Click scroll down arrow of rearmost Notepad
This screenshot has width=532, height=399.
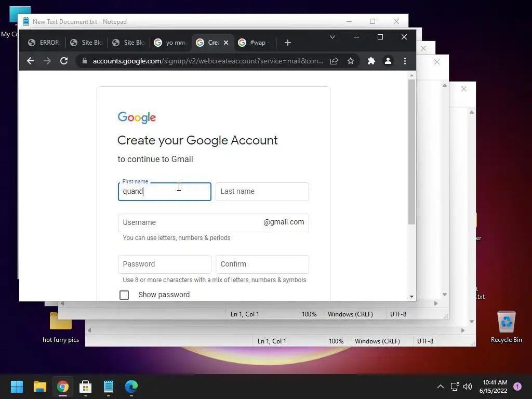[x=472, y=321]
